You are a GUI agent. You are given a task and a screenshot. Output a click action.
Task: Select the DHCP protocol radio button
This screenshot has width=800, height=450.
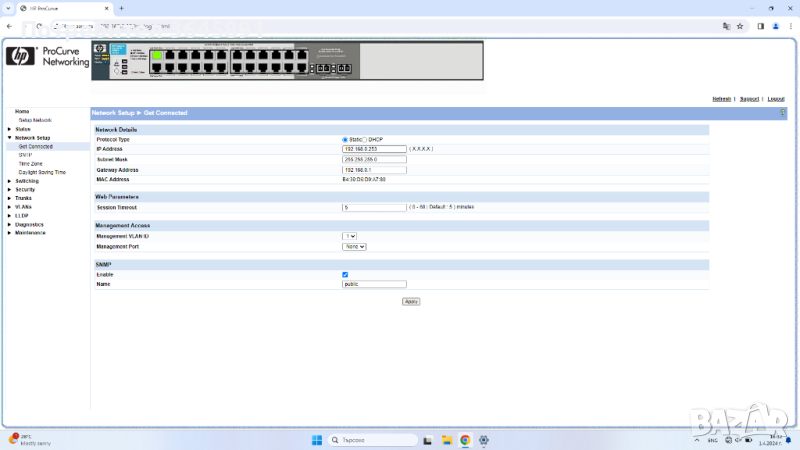click(x=364, y=139)
